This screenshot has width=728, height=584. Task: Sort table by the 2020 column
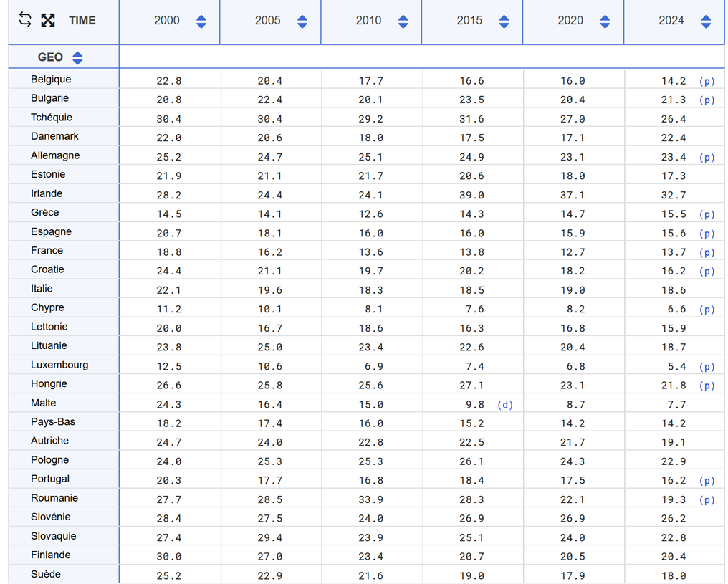(605, 21)
